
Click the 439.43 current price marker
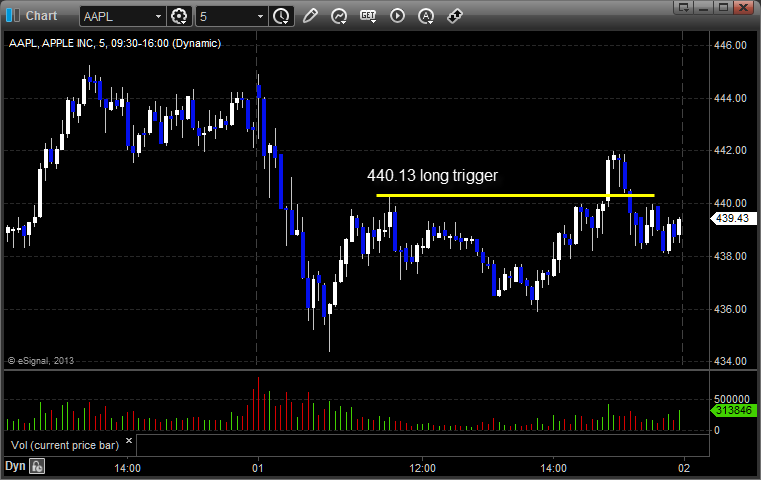click(732, 218)
